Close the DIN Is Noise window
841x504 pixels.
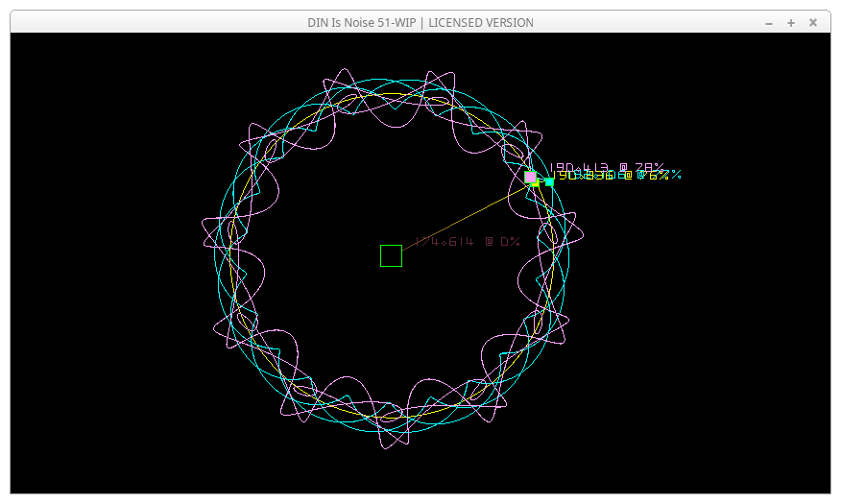(x=813, y=22)
